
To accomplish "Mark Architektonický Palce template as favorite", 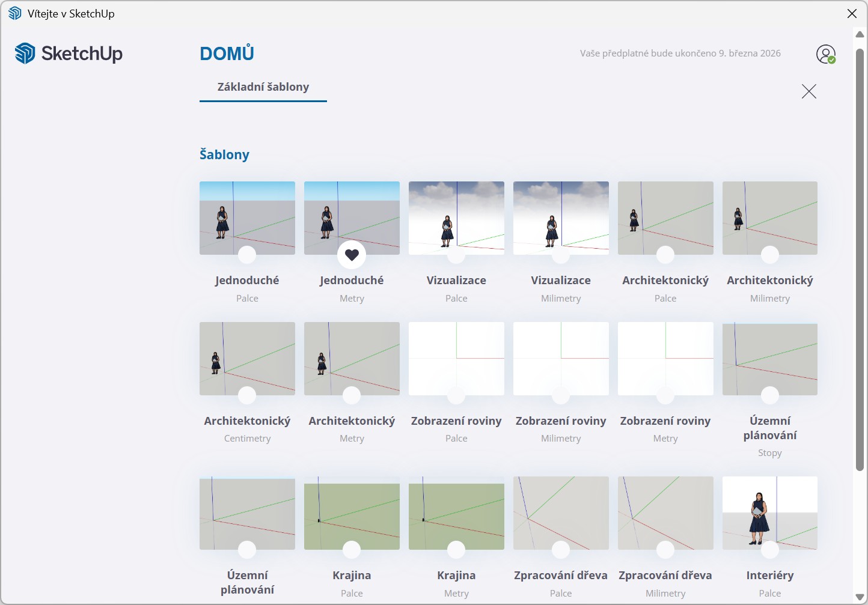I will (665, 255).
